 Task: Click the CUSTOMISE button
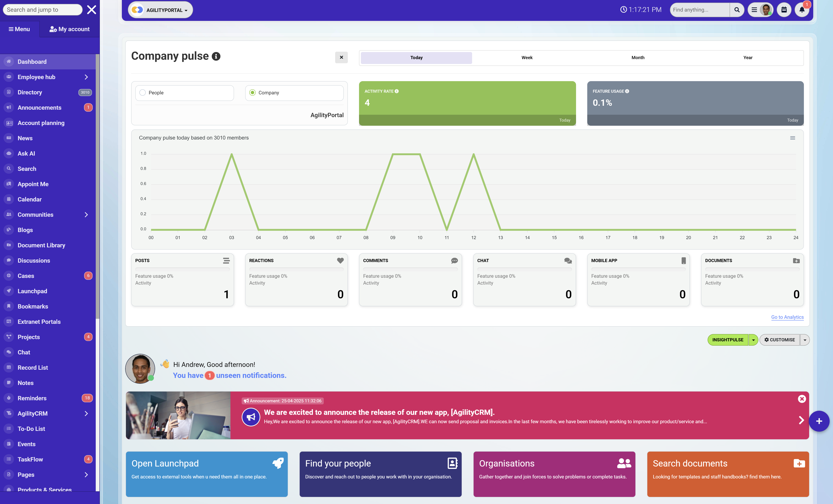(x=779, y=340)
